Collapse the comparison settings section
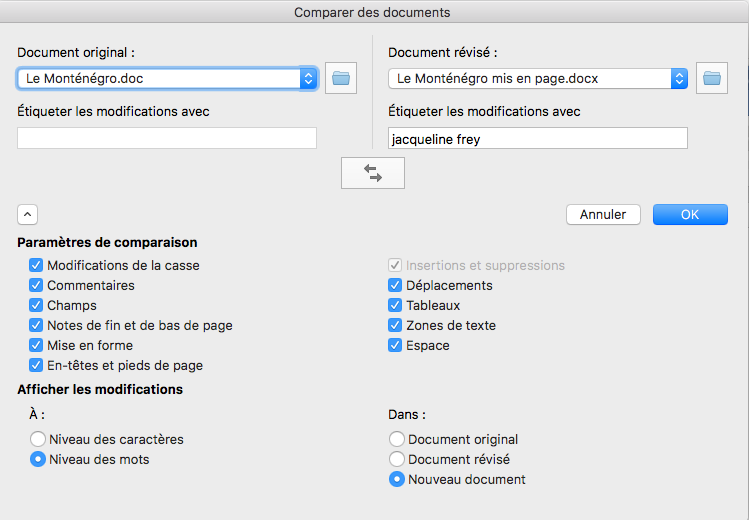Image resolution: width=749 pixels, height=520 pixels. 27,214
